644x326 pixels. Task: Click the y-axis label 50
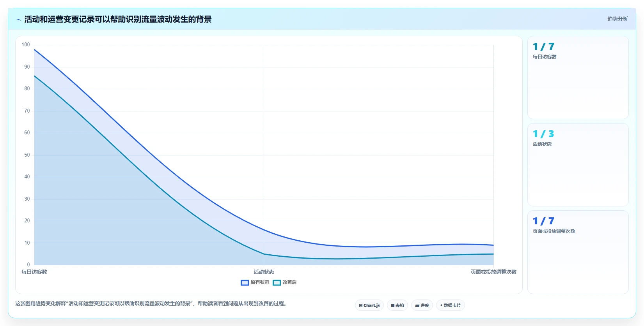click(27, 155)
